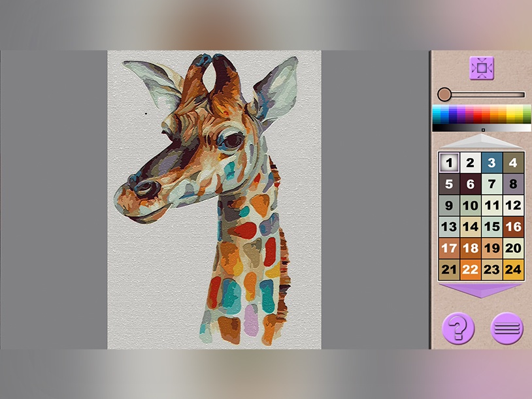Collapse palette with the gray up arrow

tap(481, 141)
